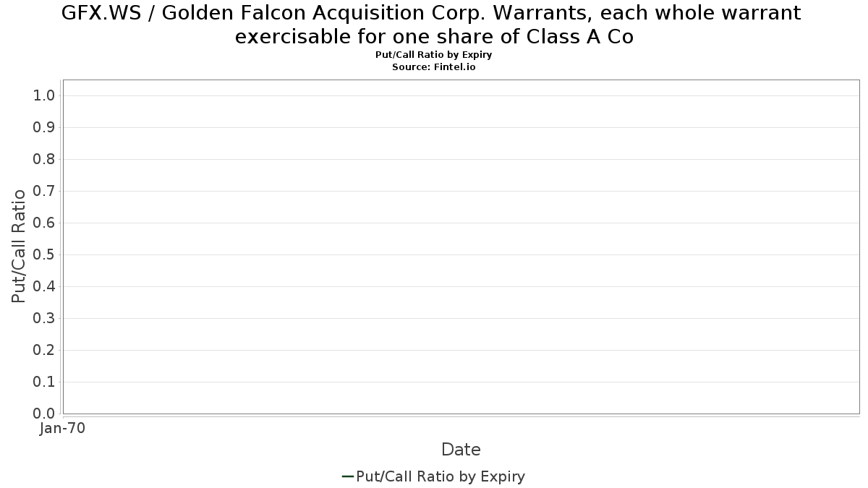Viewport: 868px width, 488px height.
Task: Click the vertical Put/Call Ratio axis title
Action: (x=19, y=246)
